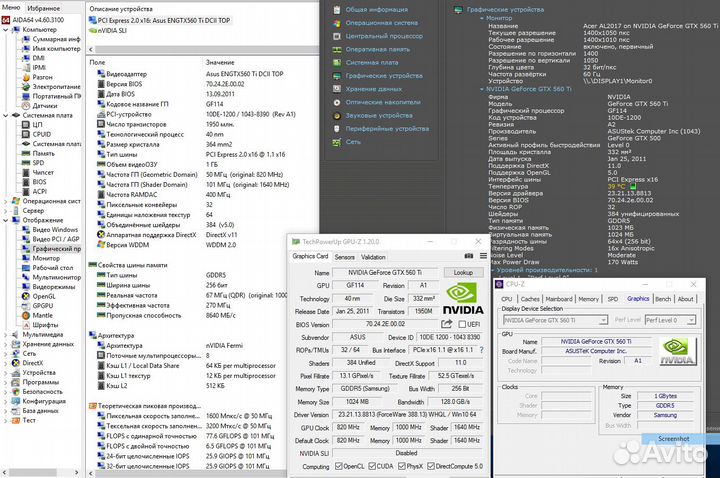Click the DirectX icon in AIDA64 tree

pos(16,363)
